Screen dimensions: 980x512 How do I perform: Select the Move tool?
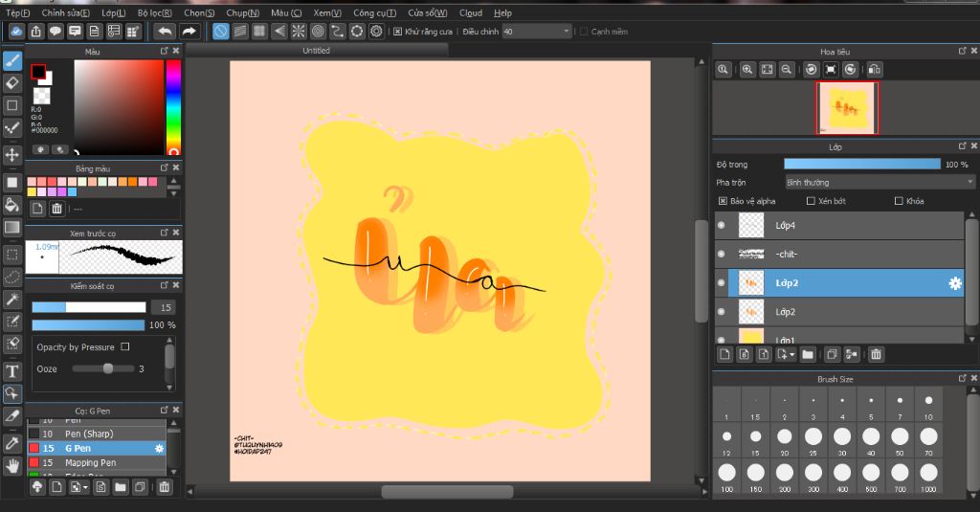click(12, 154)
